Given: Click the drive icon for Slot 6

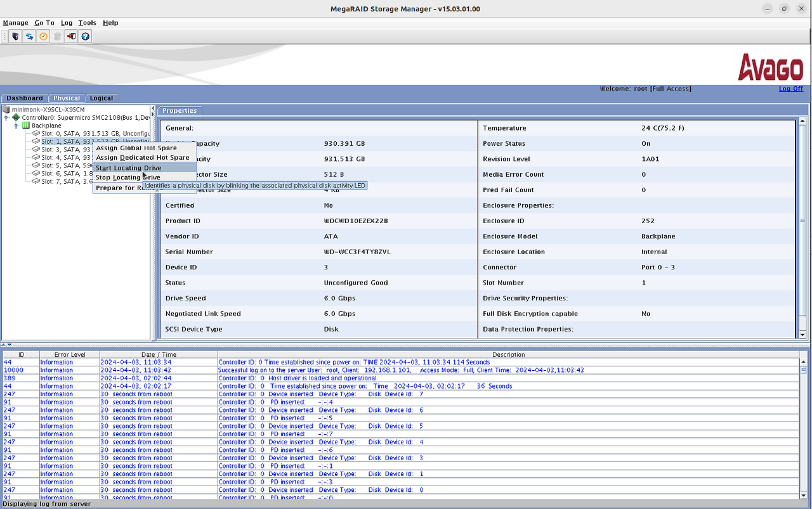Looking at the screenshot, I should [x=36, y=173].
